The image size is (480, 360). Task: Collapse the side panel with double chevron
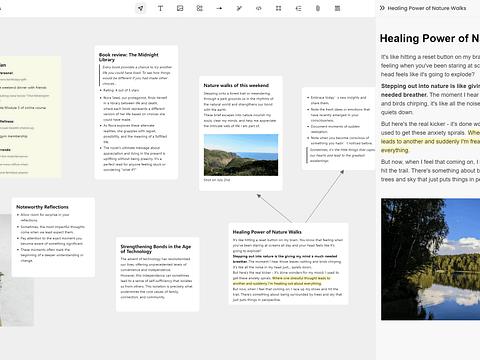click(382, 8)
